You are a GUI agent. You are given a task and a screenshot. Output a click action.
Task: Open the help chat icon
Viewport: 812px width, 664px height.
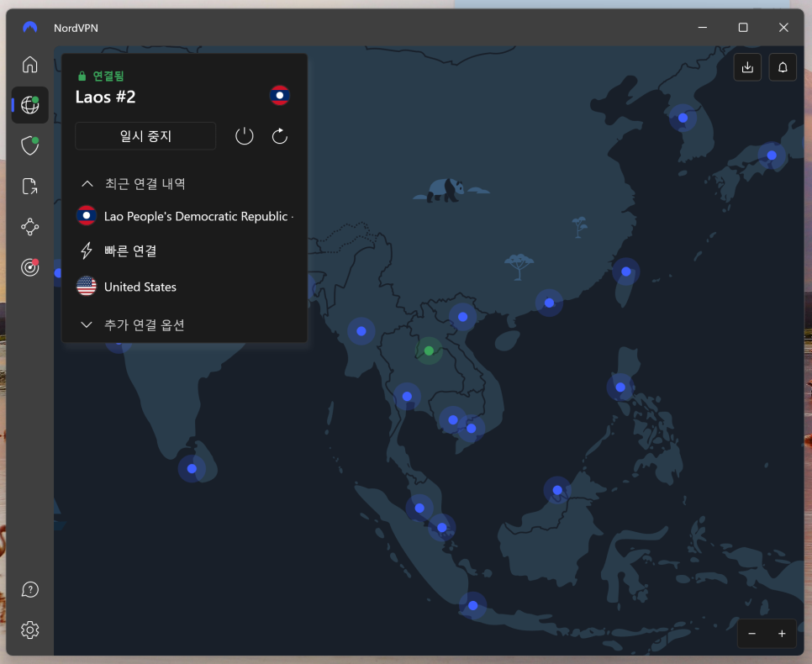pyautogui.click(x=30, y=589)
